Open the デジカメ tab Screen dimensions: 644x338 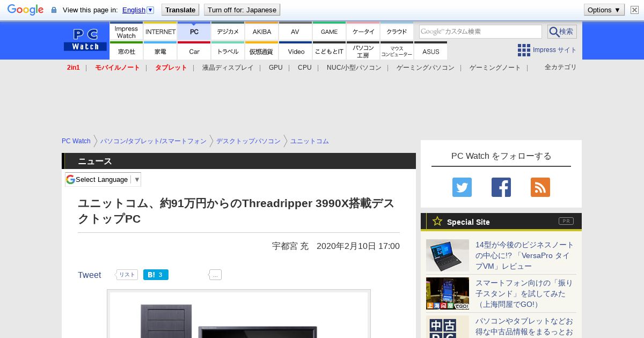pyautogui.click(x=228, y=32)
